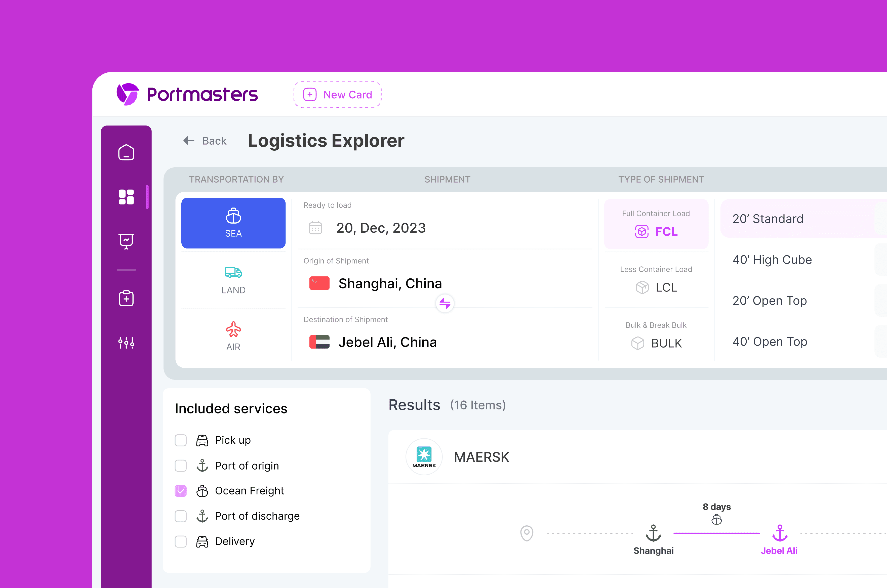Open the presentation chart icon in sidebar
This screenshot has width=887, height=588.
click(x=126, y=241)
